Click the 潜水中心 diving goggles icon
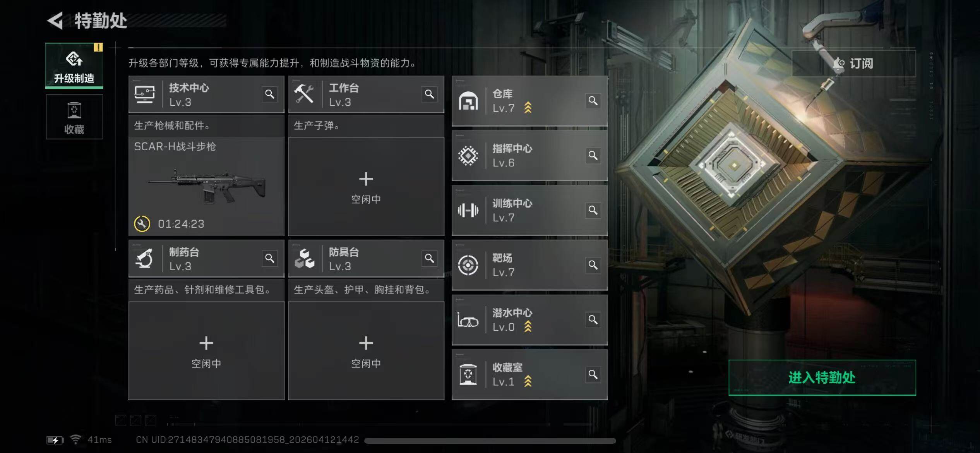Viewport: 980px width, 453px height. 468,321
